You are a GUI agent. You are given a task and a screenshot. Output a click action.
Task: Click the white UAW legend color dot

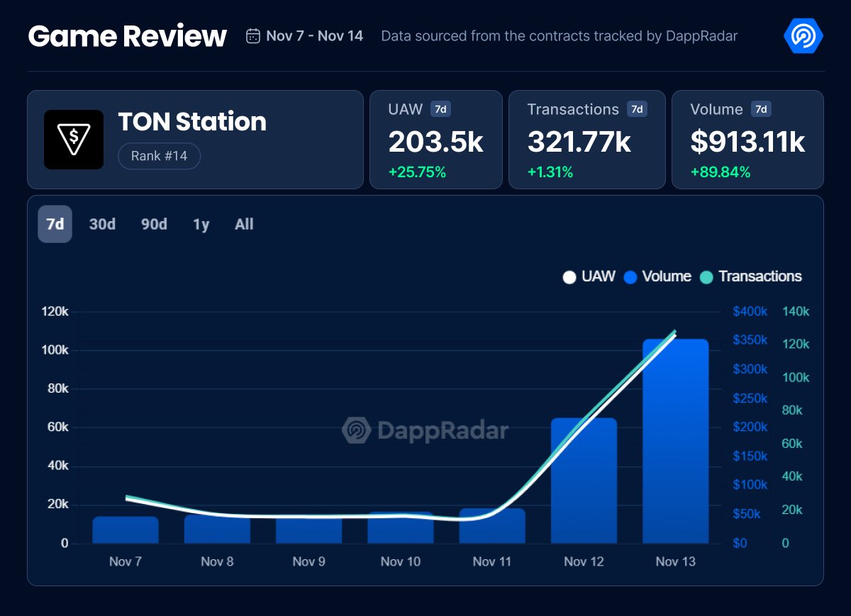[x=569, y=277]
